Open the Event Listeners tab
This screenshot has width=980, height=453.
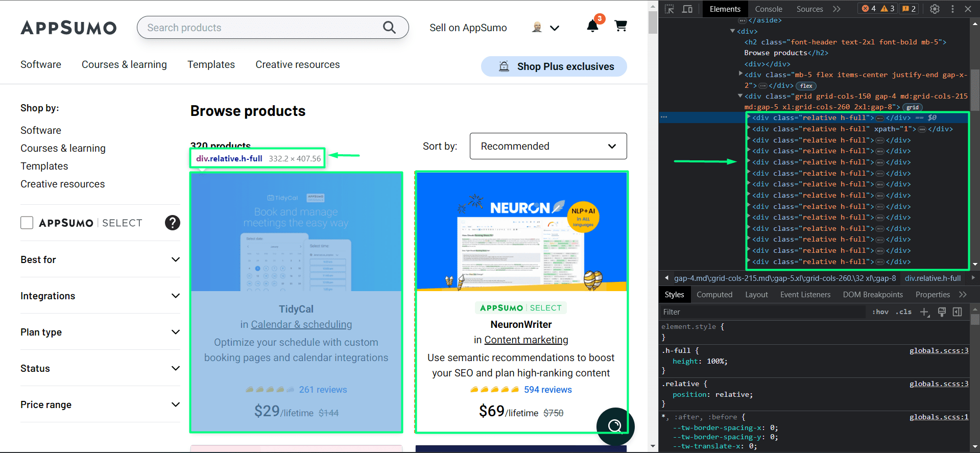805,295
